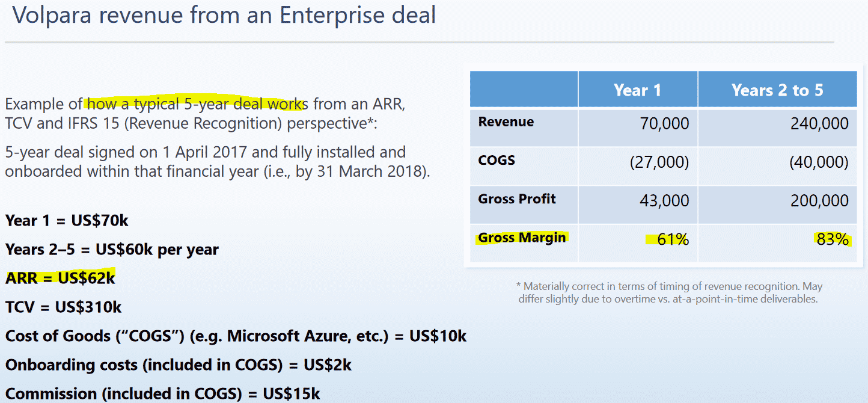Click the 'Years 2 to 5' column header
Image resolution: width=868 pixels, height=403 pixels.
tap(777, 90)
